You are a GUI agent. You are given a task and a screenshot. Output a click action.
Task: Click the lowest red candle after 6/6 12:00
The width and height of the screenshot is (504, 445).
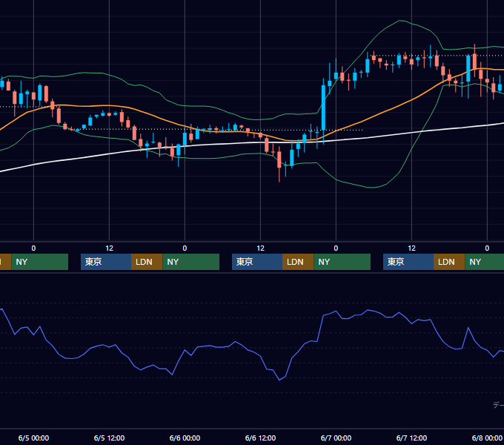pyautogui.click(x=279, y=159)
